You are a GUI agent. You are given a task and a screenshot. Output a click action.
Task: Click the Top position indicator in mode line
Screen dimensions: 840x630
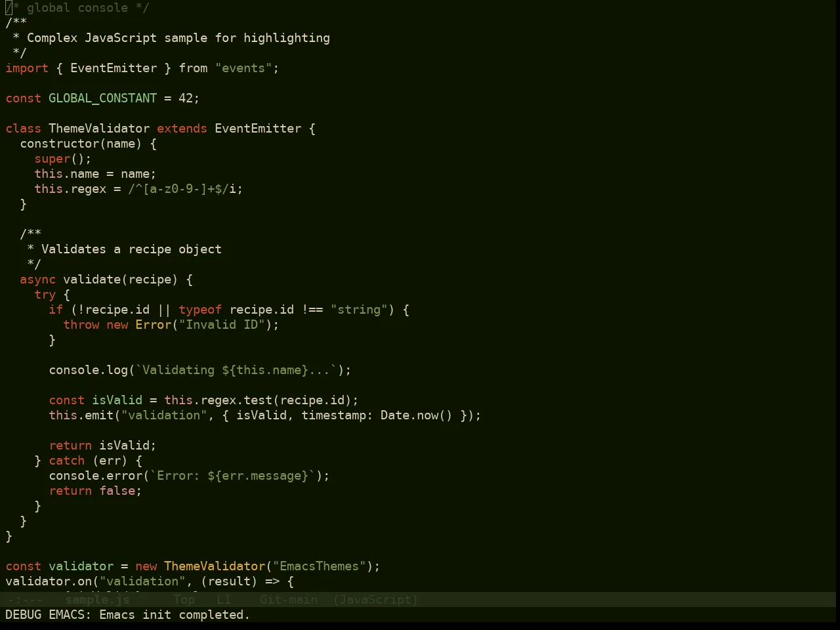(x=184, y=599)
